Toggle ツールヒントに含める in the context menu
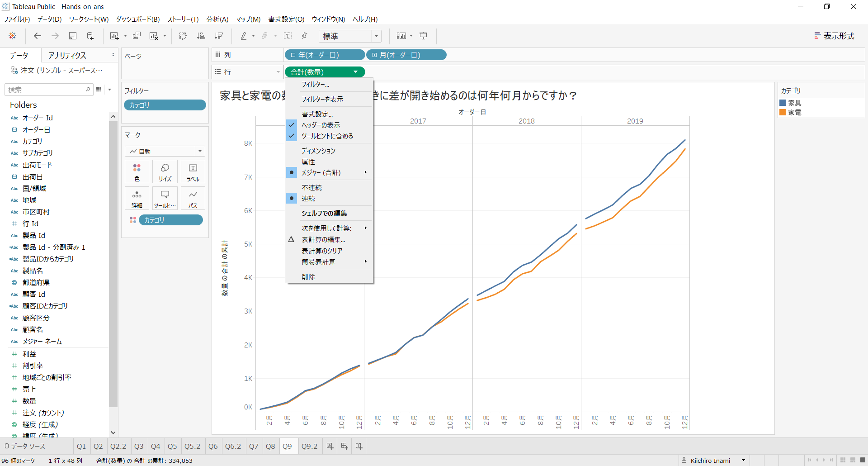868x466 pixels. coord(329,136)
